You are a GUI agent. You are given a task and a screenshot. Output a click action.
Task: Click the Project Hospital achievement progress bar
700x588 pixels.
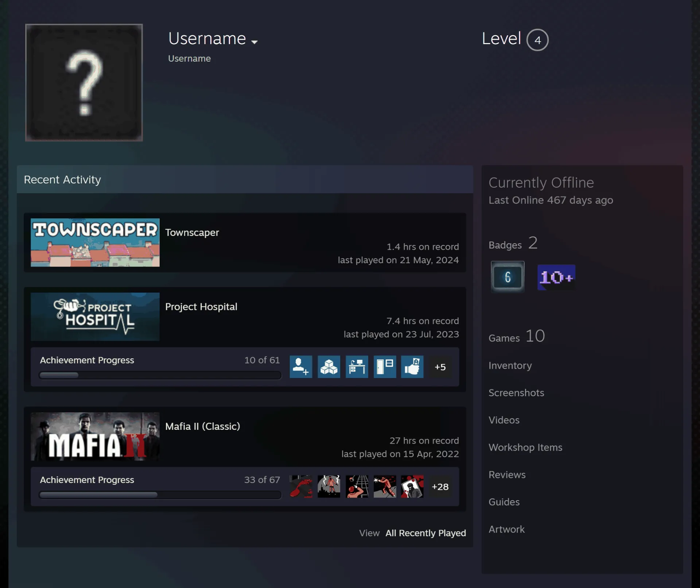pyautogui.click(x=160, y=375)
